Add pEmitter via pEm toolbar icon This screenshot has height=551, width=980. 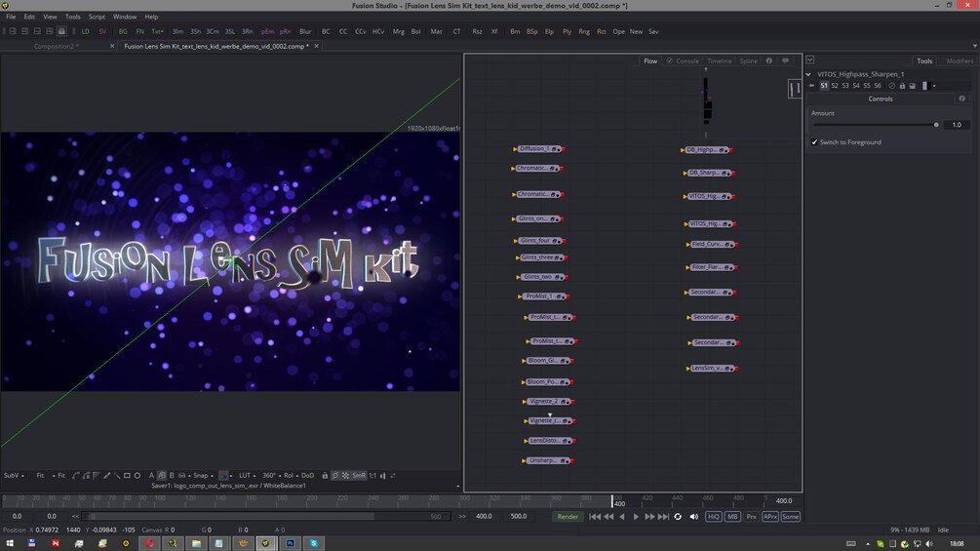click(x=267, y=31)
